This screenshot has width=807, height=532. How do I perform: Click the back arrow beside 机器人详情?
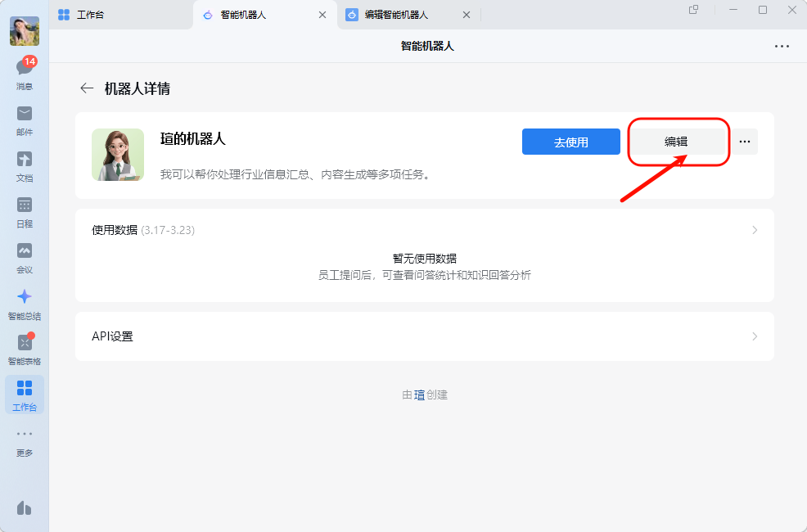click(87, 88)
